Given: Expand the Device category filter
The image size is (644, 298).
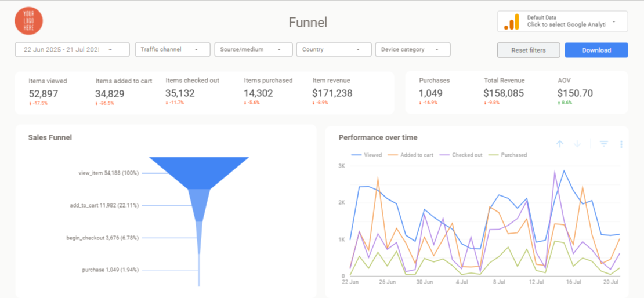Looking at the screenshot, I should (413, 49).
